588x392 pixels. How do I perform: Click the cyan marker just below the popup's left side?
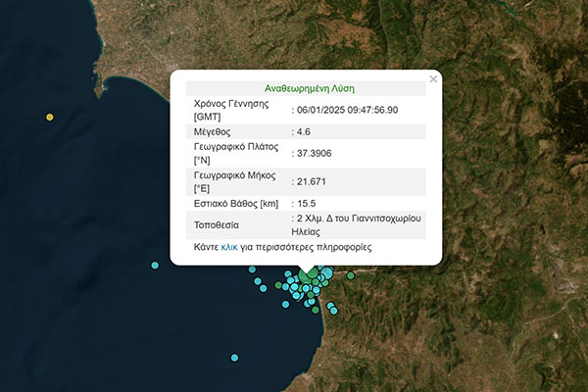[x=252, y=269]
